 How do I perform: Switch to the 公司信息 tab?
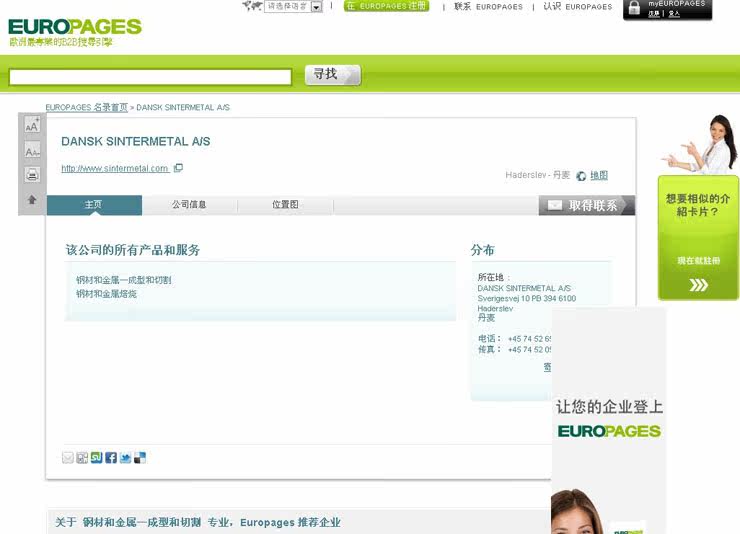pyautogui.click(x=189, y=205)
